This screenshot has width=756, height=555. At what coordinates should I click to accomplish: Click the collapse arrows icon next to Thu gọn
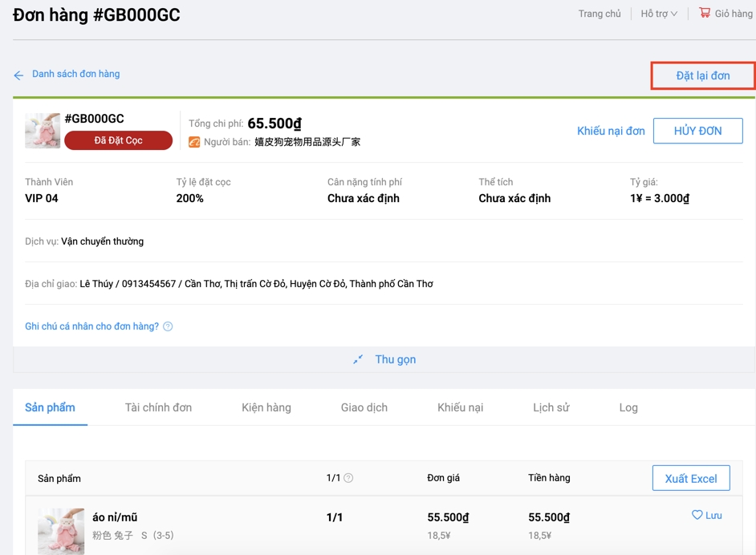click(358, 359)
